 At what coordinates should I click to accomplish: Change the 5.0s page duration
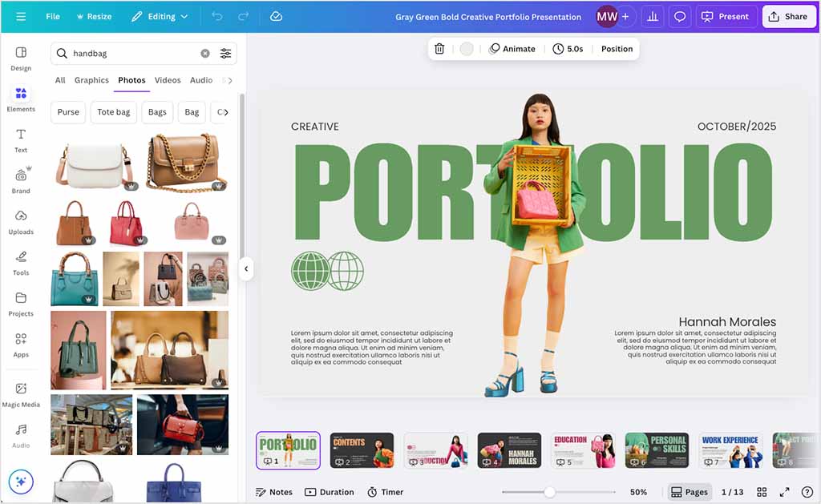tap(568, 49)
